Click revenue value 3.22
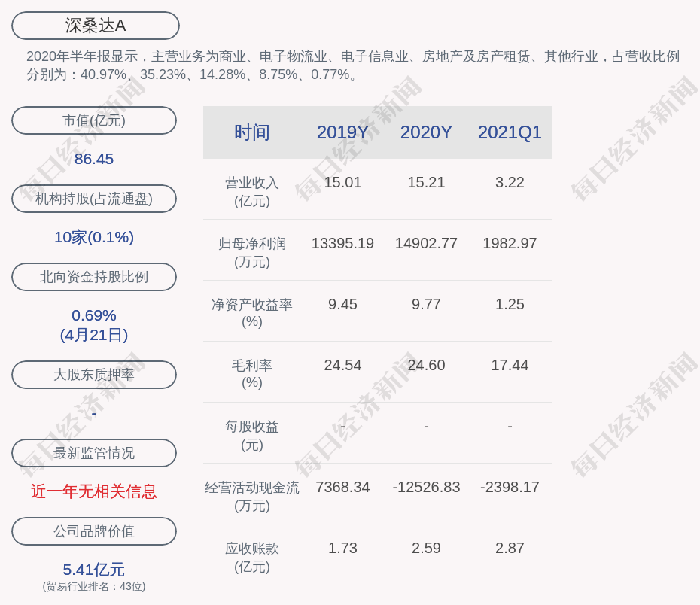The image size is (700, 605). pos(510,183)
